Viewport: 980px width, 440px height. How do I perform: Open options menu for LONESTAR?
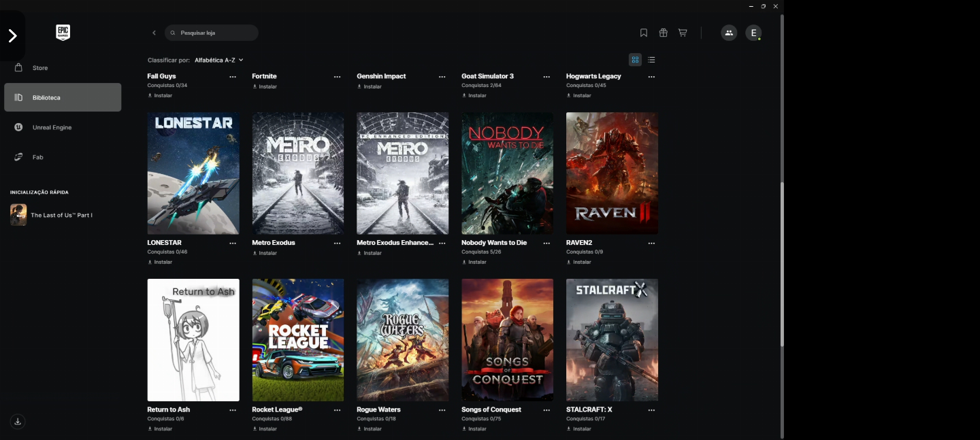(233, 243)
